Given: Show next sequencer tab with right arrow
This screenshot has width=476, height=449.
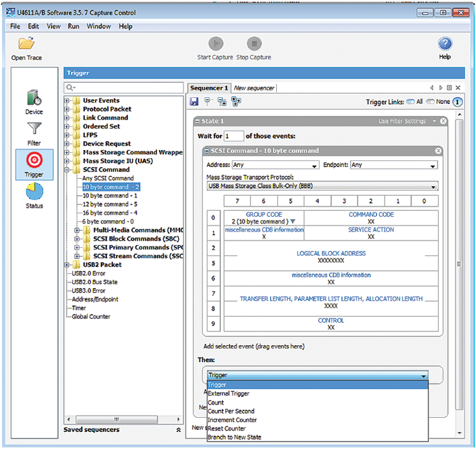Looking at the screenshot, I should tap(441, 88).
